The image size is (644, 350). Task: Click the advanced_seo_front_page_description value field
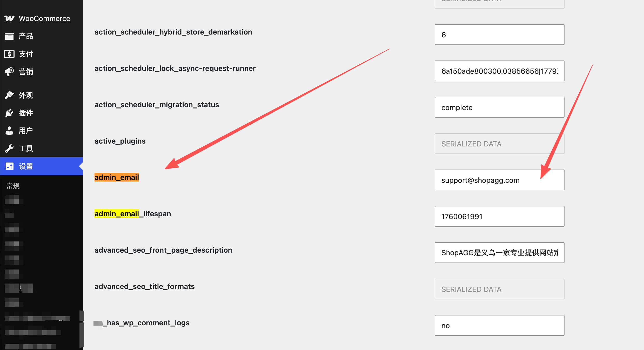click(499, 253)
